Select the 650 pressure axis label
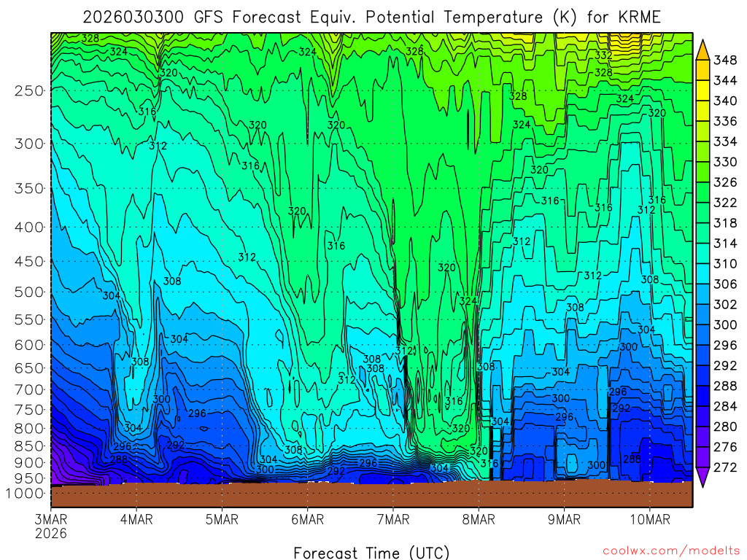 pyautogui.click(x=29, y=368)
